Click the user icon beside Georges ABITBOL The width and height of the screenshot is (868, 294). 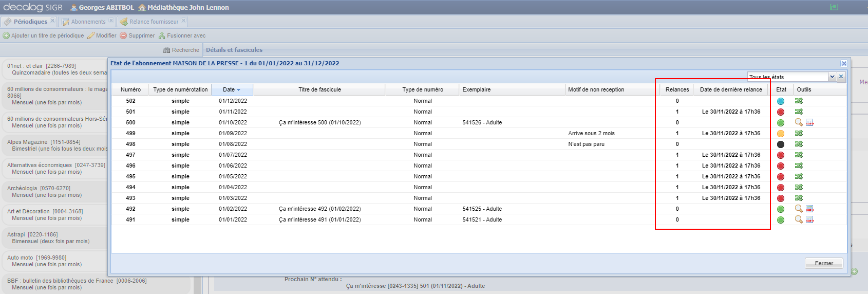coord(74,8)
